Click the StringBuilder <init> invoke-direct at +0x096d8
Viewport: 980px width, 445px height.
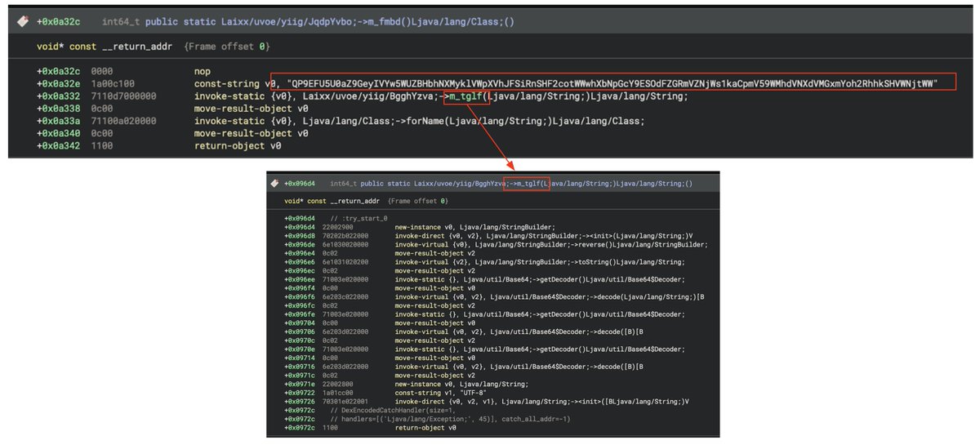(x=542, y=235)
